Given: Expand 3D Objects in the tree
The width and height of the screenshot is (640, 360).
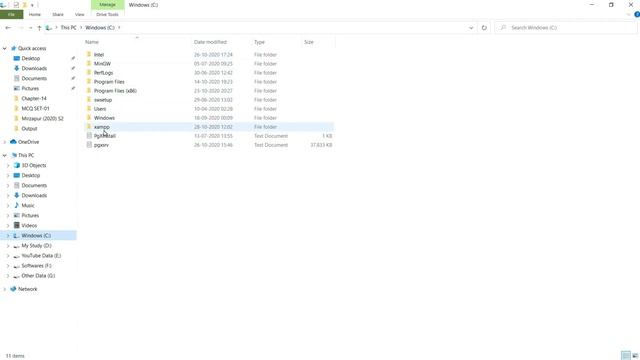Looking at the screenshot, I should pos(8,165).
